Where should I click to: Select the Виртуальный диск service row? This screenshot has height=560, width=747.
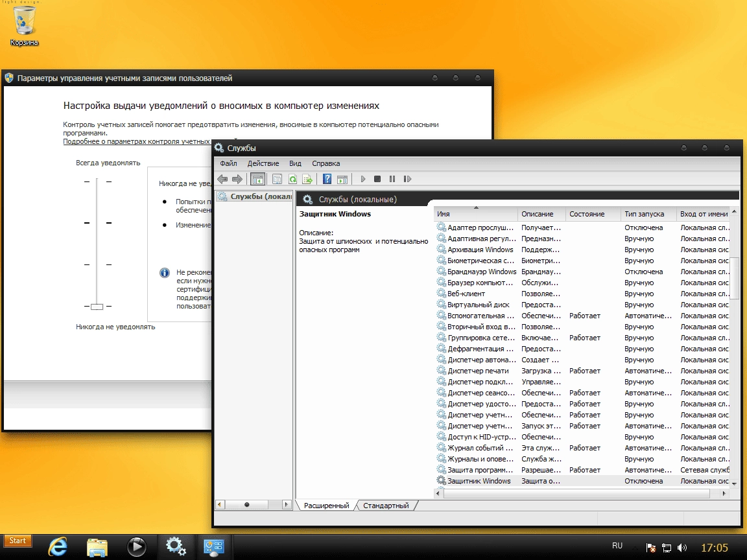[583, 305]
